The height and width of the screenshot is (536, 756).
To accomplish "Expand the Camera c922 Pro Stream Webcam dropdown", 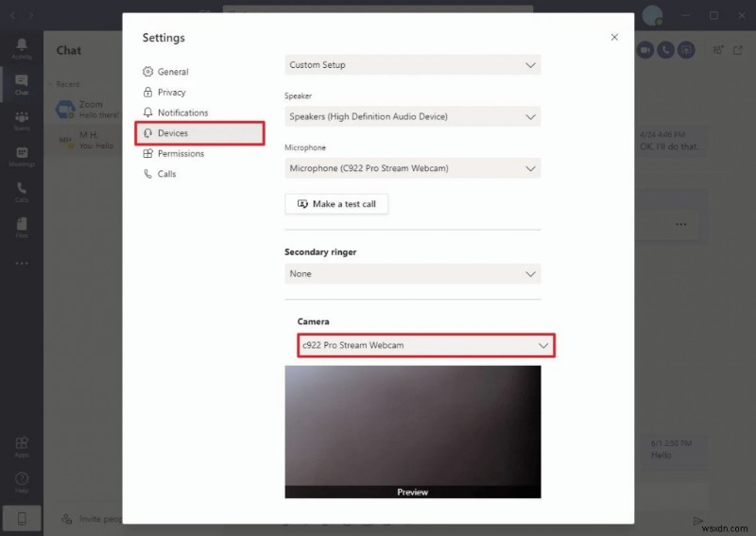I will point(426,345).
